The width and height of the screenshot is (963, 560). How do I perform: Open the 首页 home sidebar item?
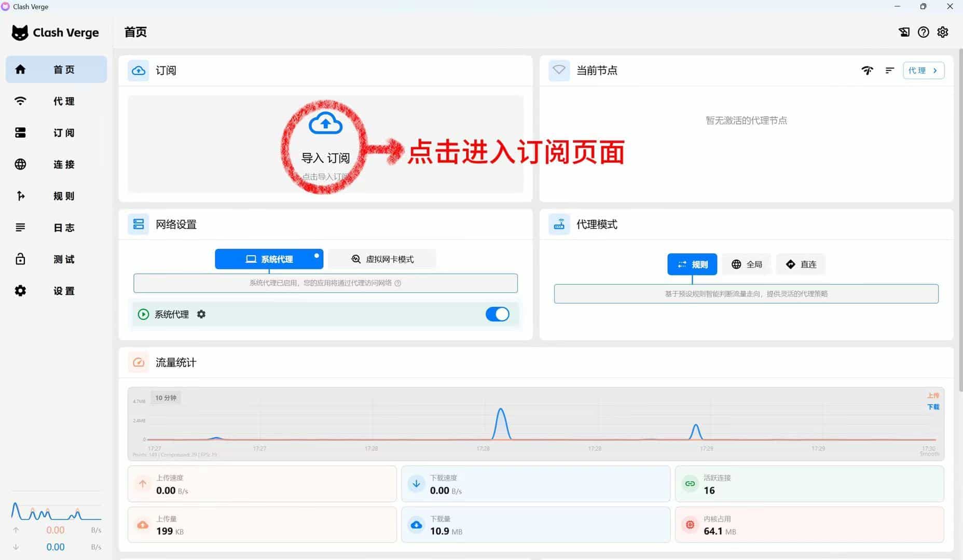click(56, 69)
